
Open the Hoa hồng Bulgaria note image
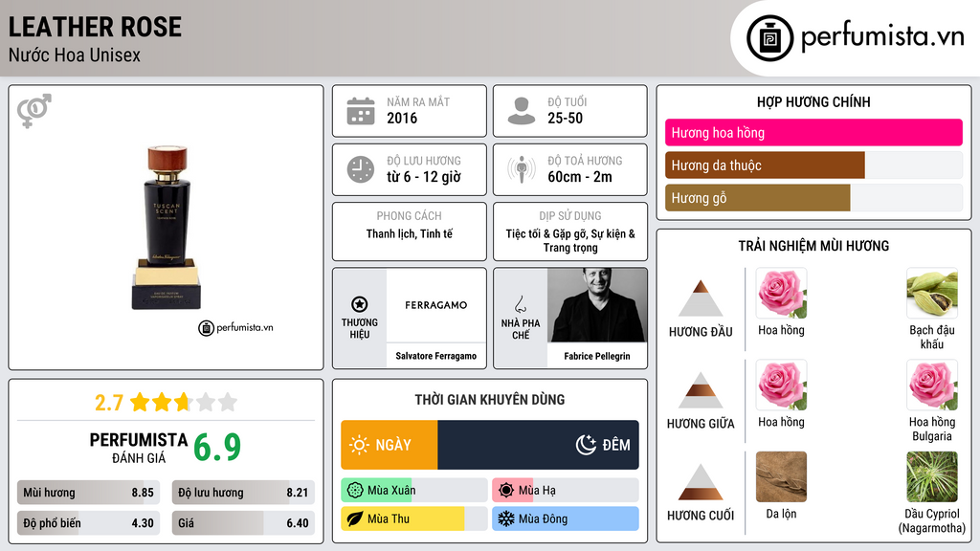click(932, 386)
